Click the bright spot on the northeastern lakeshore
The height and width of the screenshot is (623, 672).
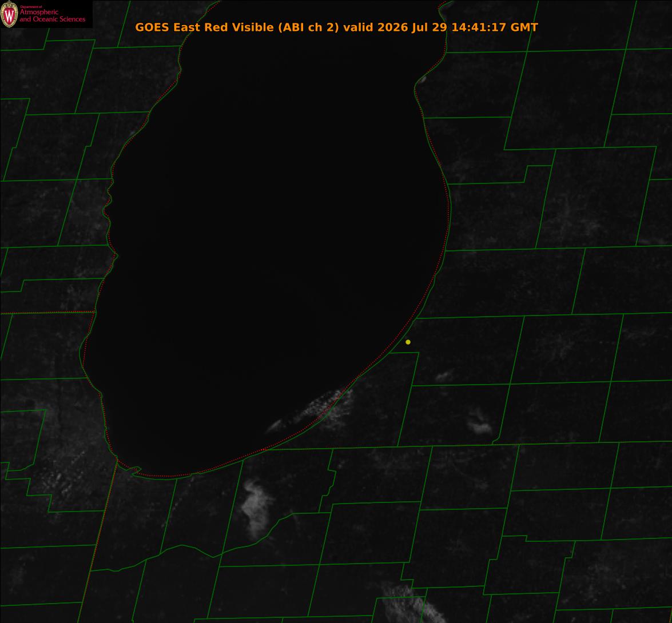pos(422,79)
